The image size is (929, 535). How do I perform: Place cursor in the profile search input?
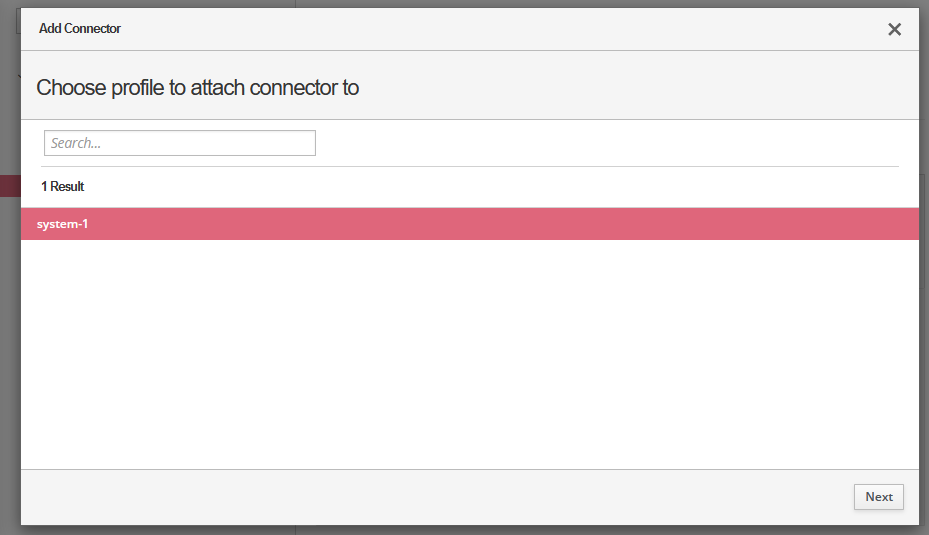pos(180,143)
